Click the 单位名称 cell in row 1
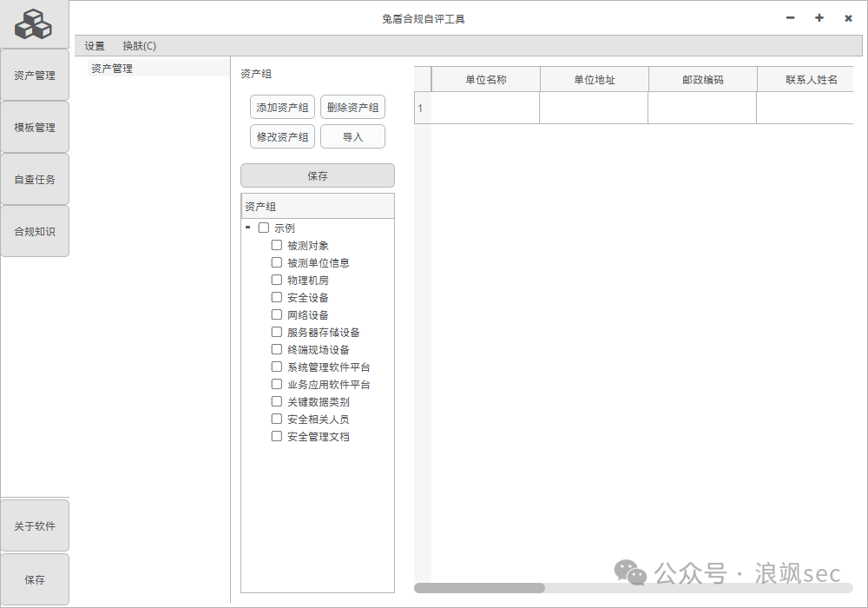The width and height of the screenshot is (868, 608). pos(485,108)
